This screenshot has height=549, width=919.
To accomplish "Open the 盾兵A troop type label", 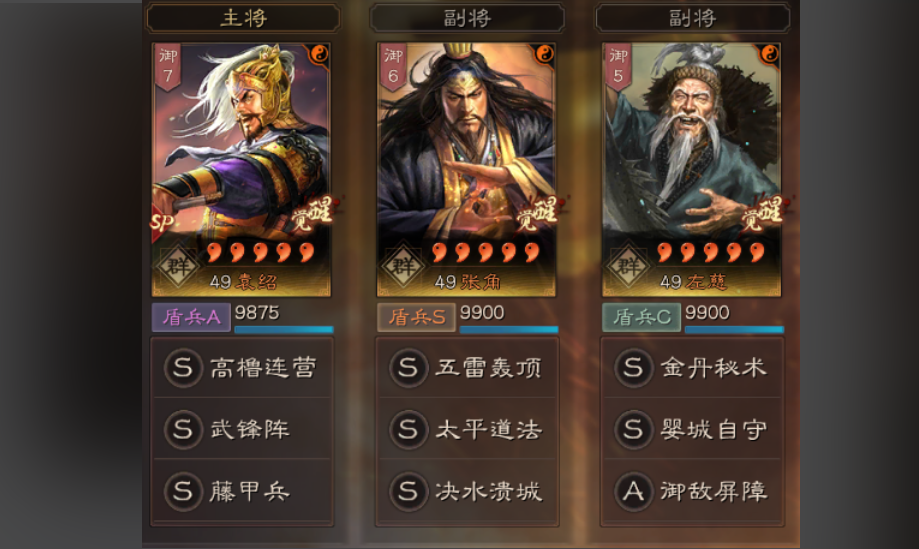I will coord(191,317).
